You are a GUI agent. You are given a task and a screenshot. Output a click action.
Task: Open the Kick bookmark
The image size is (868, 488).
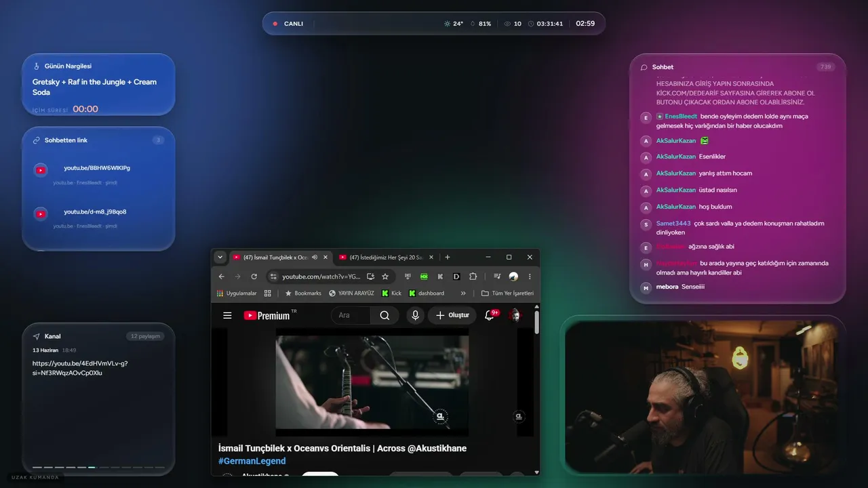coord(391,293)
